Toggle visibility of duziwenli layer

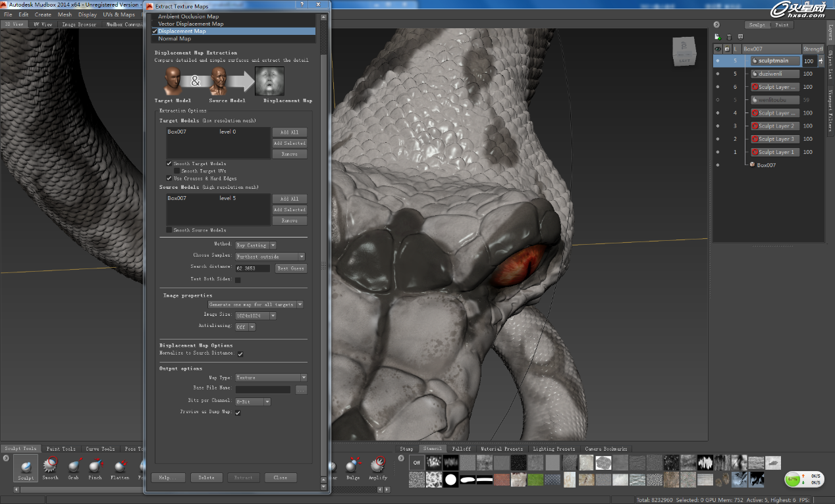[718, 74]
